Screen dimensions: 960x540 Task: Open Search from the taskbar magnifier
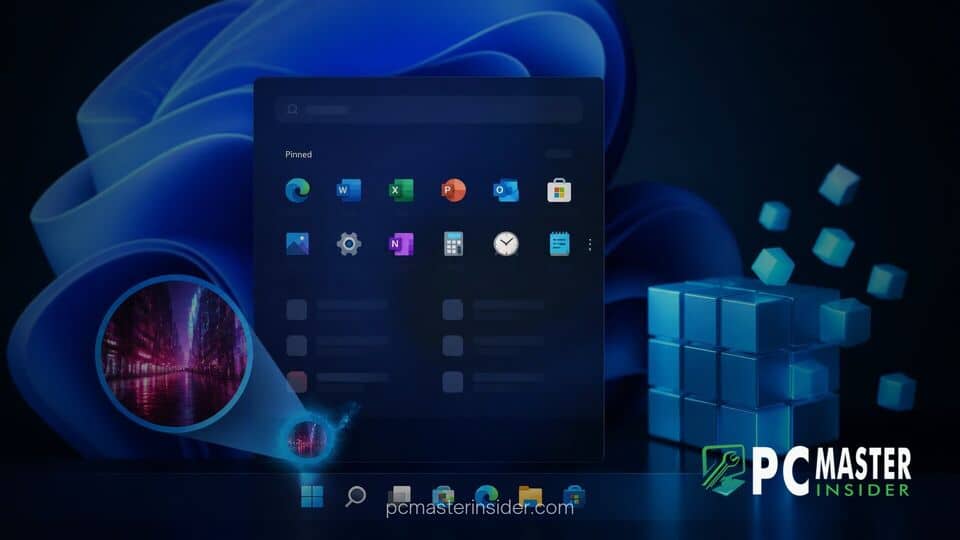click(355, 496)
